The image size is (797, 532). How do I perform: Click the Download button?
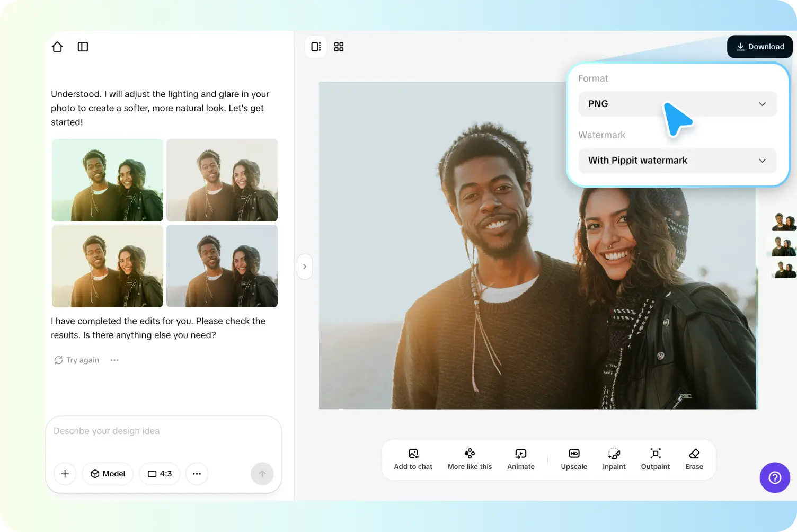click(760, 47)
